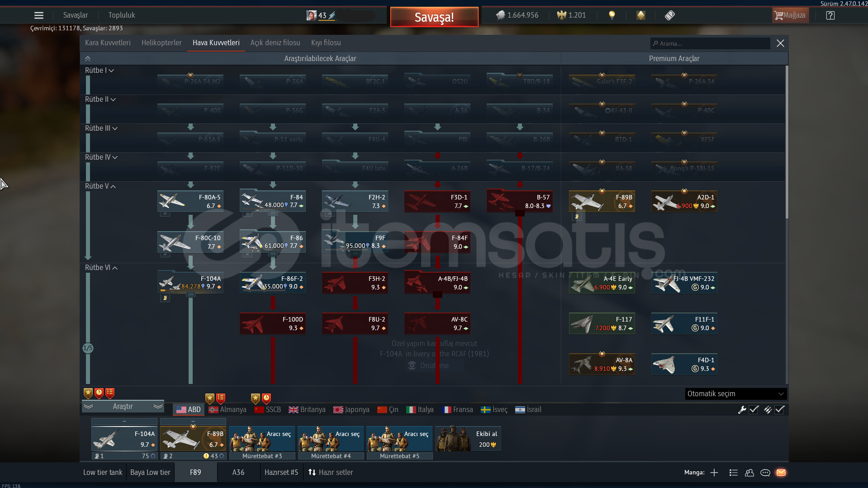Select the İsveç nation tab
This screenshot has height=488, width=868.
point(494,410)
